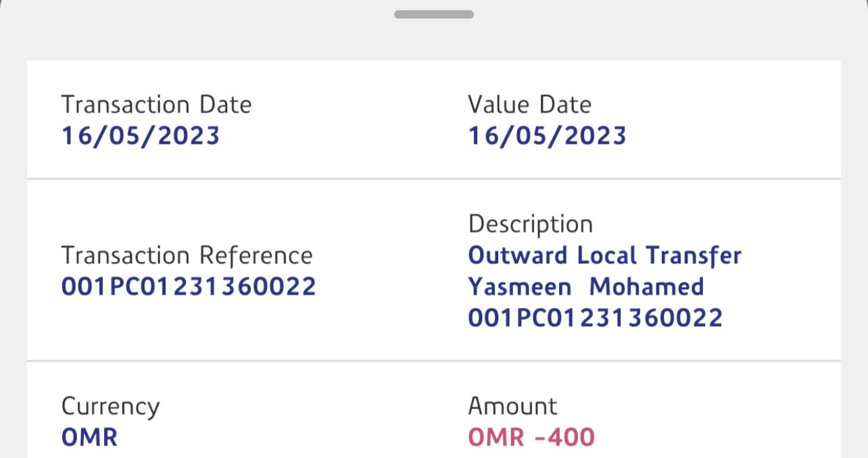868x458 pixels.
Task: Click the Amount label
Action: (x=512, y=407)
